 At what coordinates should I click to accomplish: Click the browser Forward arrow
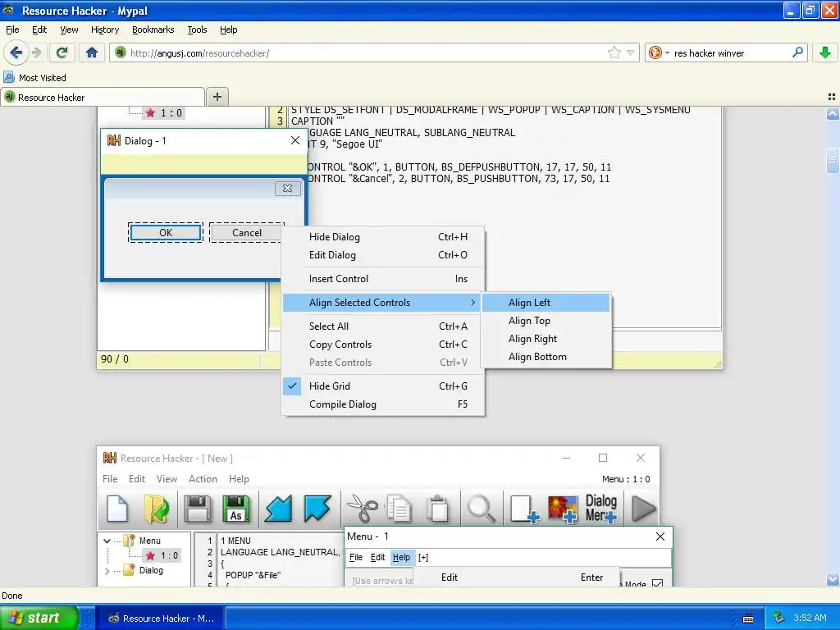(37, 52)
